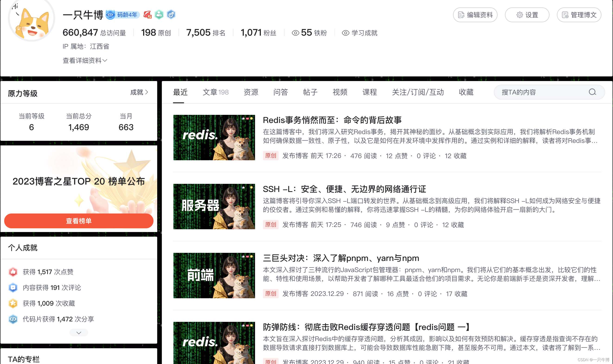Switch to the 文章 198 tab
The width and height of the screenshot is (613, 364).
tap(215, 92)
